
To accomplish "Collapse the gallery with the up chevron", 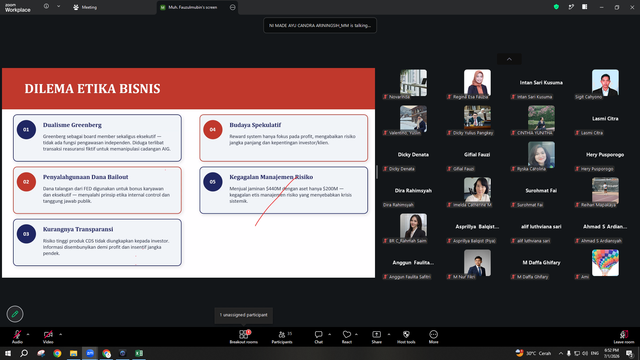I will click(x=509, y=59).
